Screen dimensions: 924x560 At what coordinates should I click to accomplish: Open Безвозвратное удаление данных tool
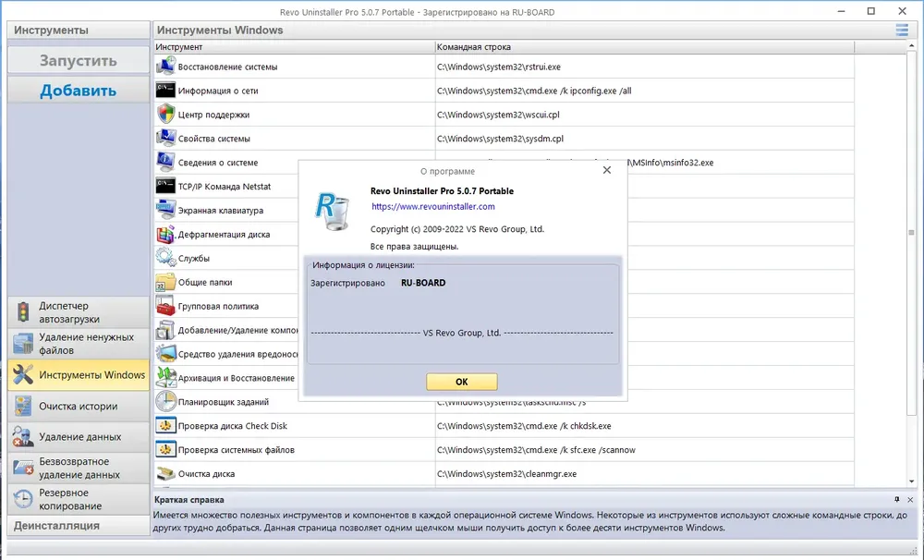(x=79, y=468)
